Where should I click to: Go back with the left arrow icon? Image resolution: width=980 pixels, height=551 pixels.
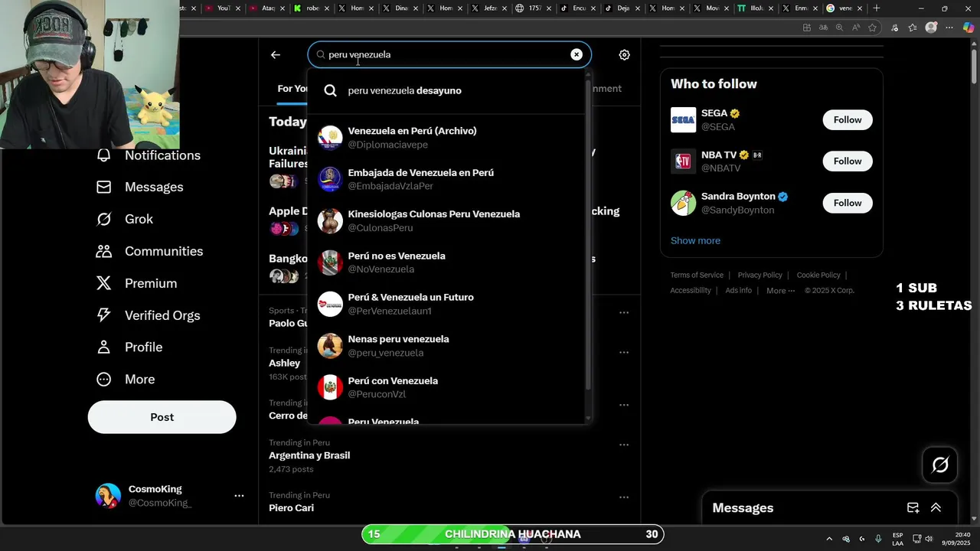coord(276,55)
